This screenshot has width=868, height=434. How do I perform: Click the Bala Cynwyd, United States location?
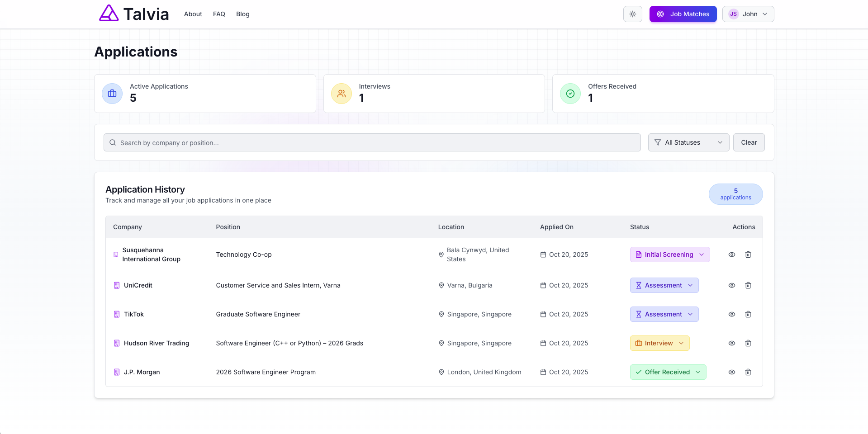tap(478, 255)
